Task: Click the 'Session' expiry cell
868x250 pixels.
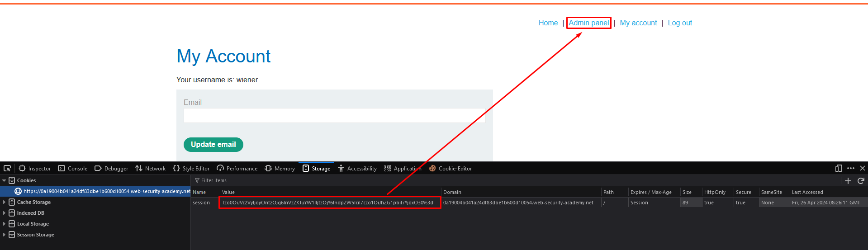Action: [x=655, y=203]
